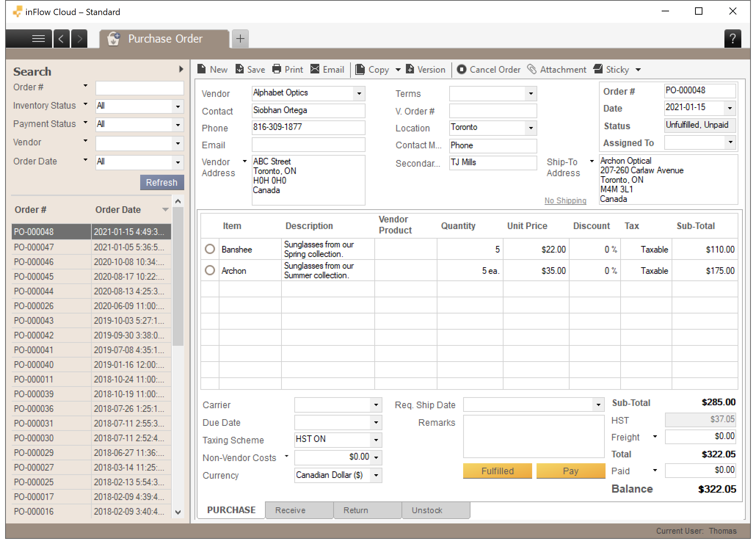This screenshot has height=544, width=756.
Task: Select radio button for Archon item row
Action: 210,270
